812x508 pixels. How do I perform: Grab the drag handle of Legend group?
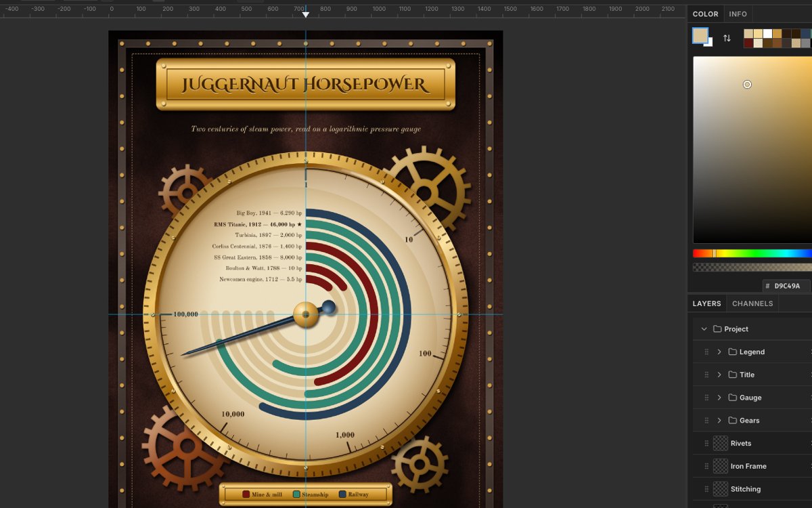[x=706, y=352]
